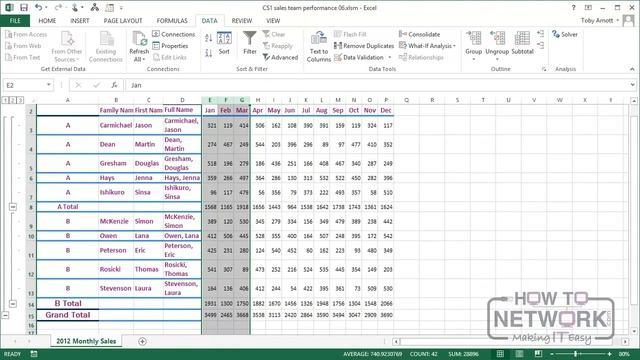Switch to the INSERT tab

80,20
